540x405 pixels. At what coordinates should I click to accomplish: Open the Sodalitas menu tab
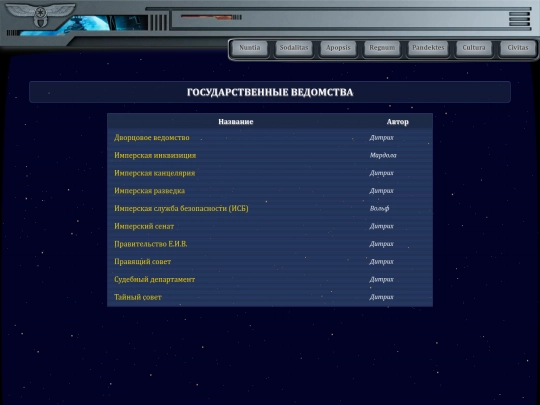[294, 48]
